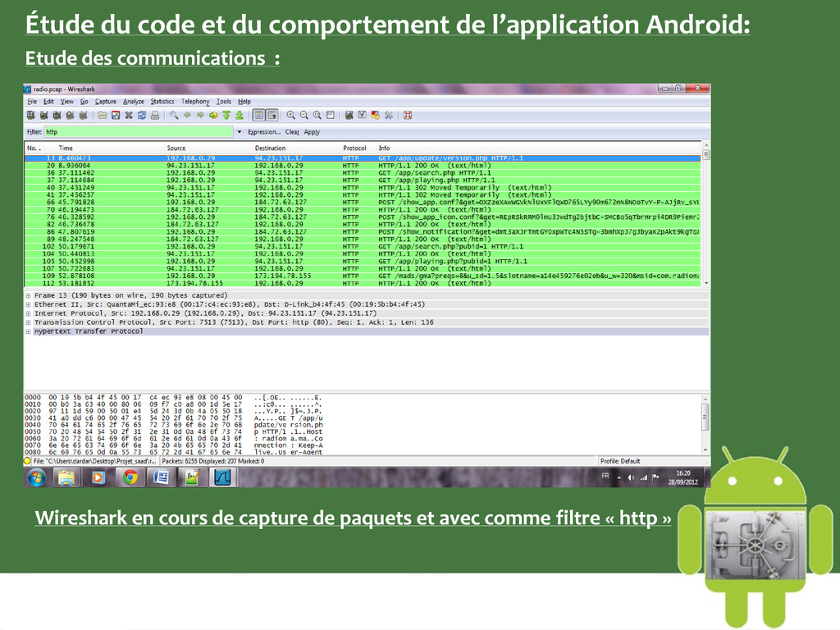Select packet 36 GET /app/search.php row
Screen dimensions: 840x630
pyautogui.click(x=363, y=173)
